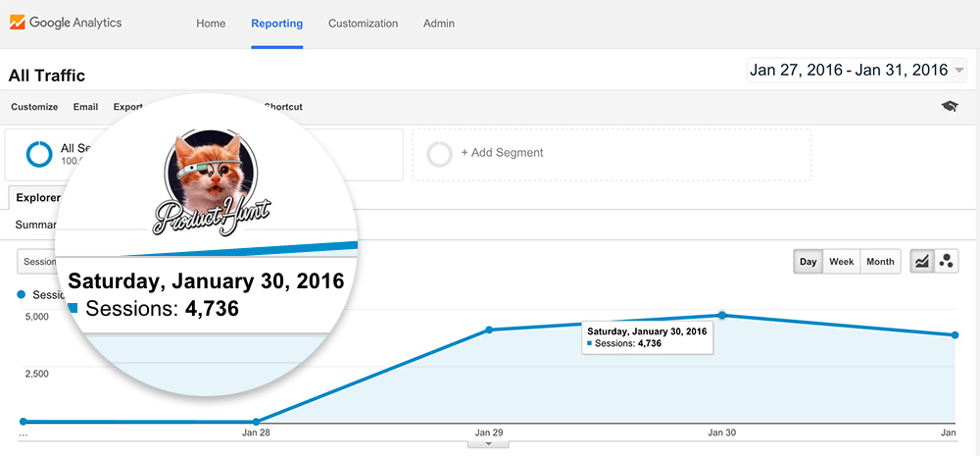Go to the Home tab
The image size is (980, 456).
[x=210, y=24]
